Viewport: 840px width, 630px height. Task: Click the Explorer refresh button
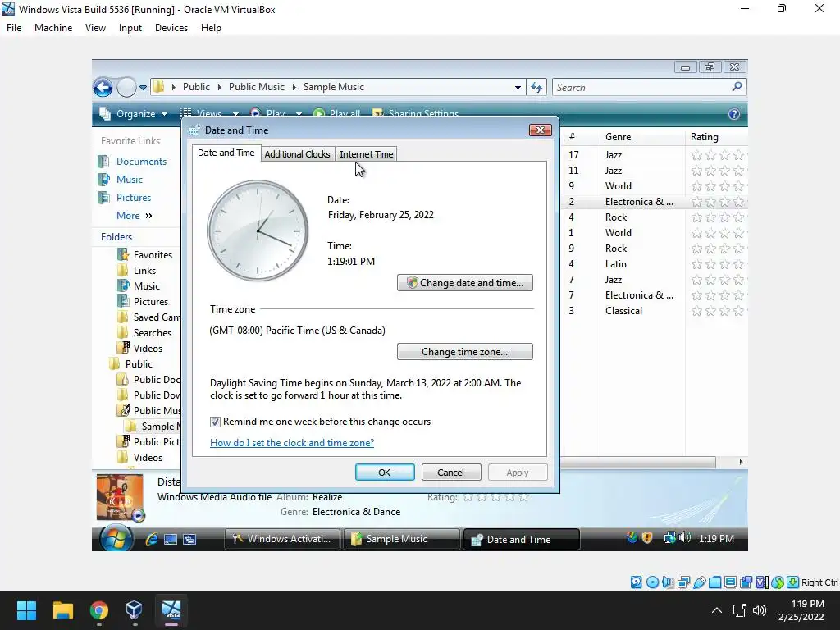(x=536, y=87)
